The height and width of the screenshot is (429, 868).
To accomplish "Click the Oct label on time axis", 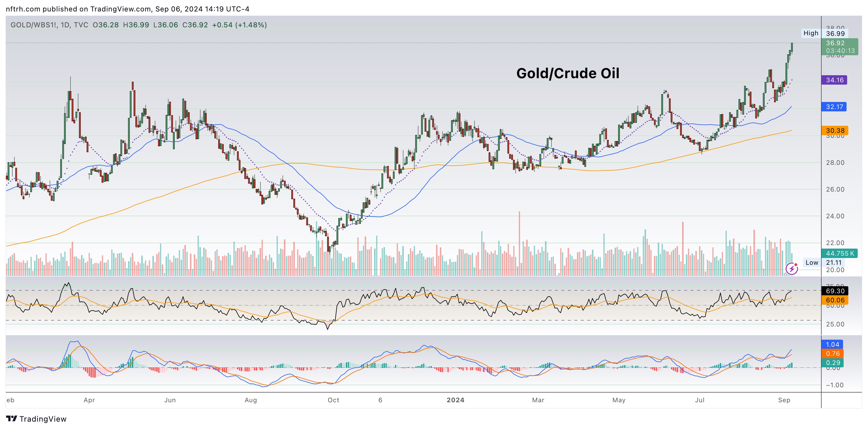I will 333,400.
